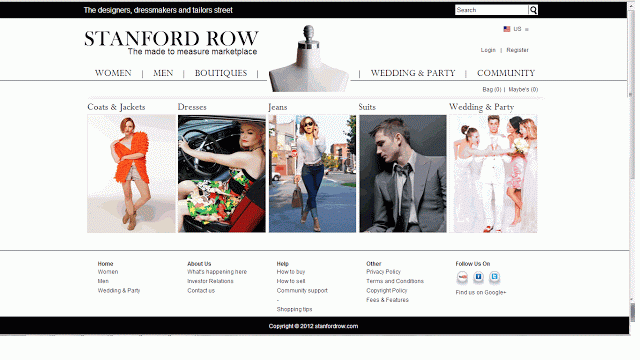This screenshot has width=640, height=360.
Task: Click the designers, dressmakers and tailors street text
Action: (x=158, y=10)
